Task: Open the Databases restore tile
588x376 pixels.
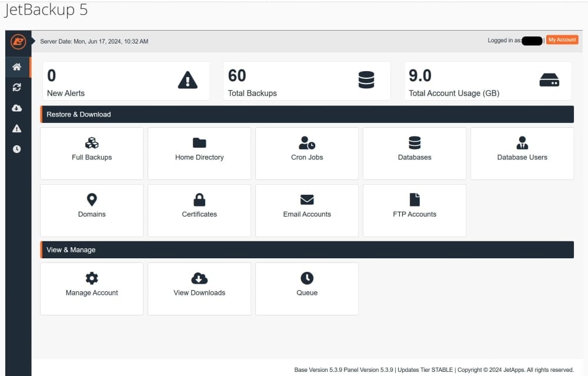Action: [415, 153]
